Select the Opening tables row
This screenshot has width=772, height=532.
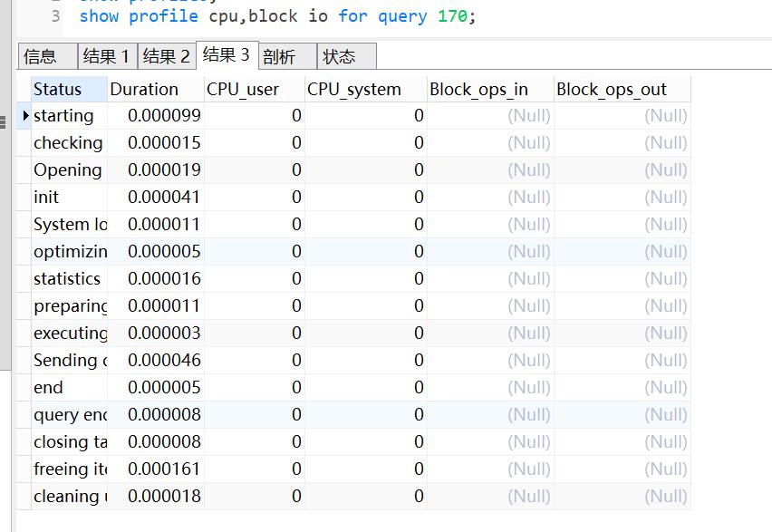coord(63,169)
